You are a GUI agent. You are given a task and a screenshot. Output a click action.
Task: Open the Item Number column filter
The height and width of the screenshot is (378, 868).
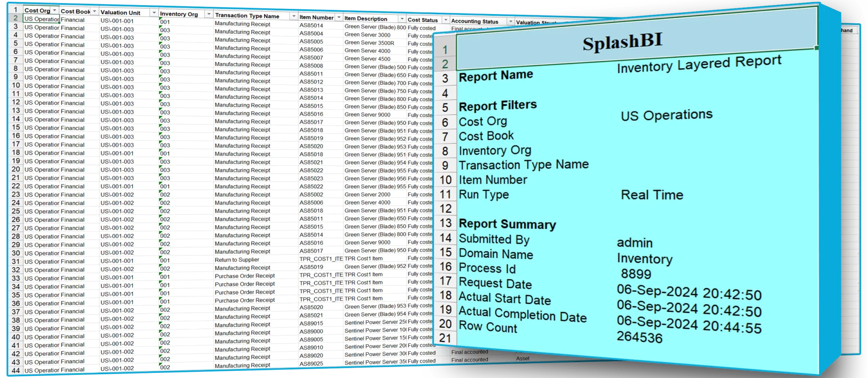339,17
